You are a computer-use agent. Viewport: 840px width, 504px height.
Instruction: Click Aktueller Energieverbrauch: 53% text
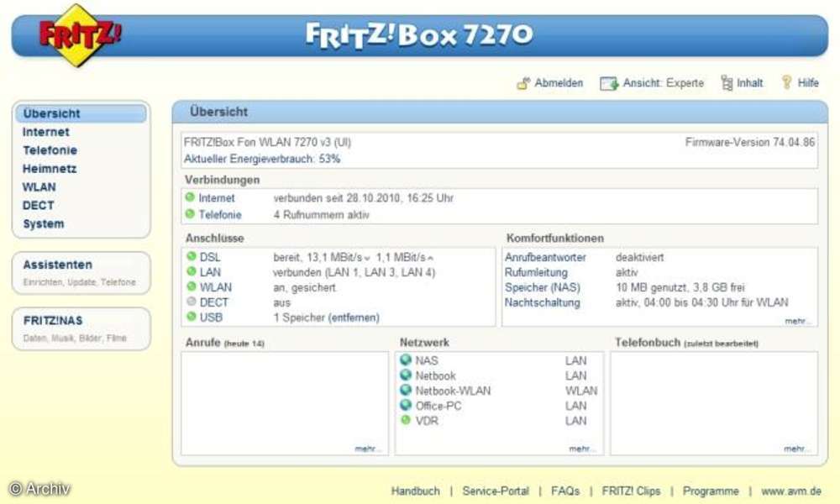click(262, 159)
